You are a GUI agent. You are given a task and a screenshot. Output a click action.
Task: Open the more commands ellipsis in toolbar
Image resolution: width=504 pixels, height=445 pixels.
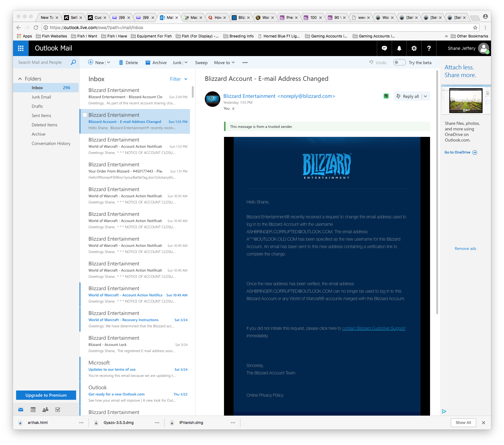pos(245,63)
